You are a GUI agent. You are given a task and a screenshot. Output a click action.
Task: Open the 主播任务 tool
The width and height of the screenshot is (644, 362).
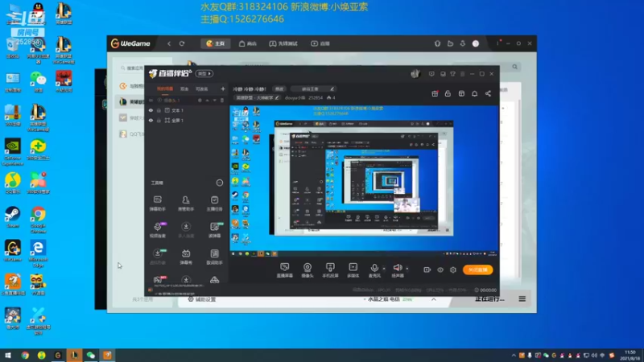[x=214, y=204]
